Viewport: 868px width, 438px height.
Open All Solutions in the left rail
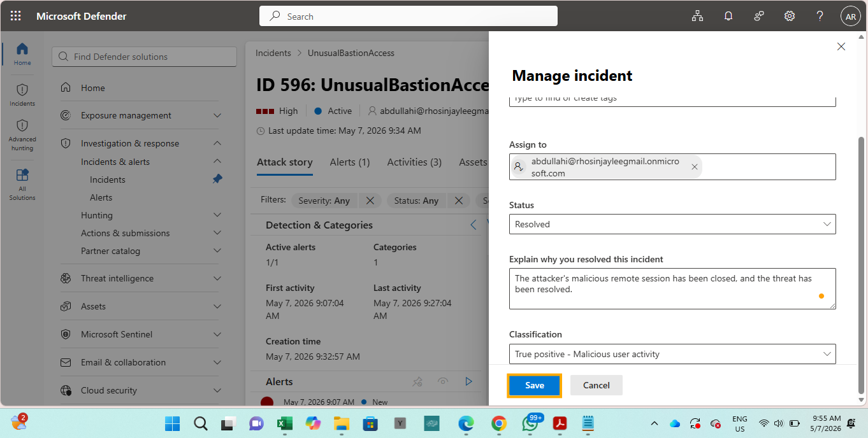(22, 184)
